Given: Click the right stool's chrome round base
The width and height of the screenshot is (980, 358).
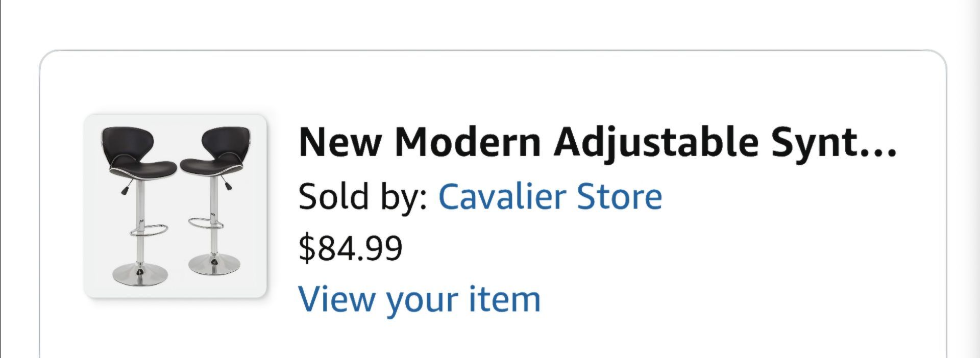Looking at the screenshot, I should (214, 264).
